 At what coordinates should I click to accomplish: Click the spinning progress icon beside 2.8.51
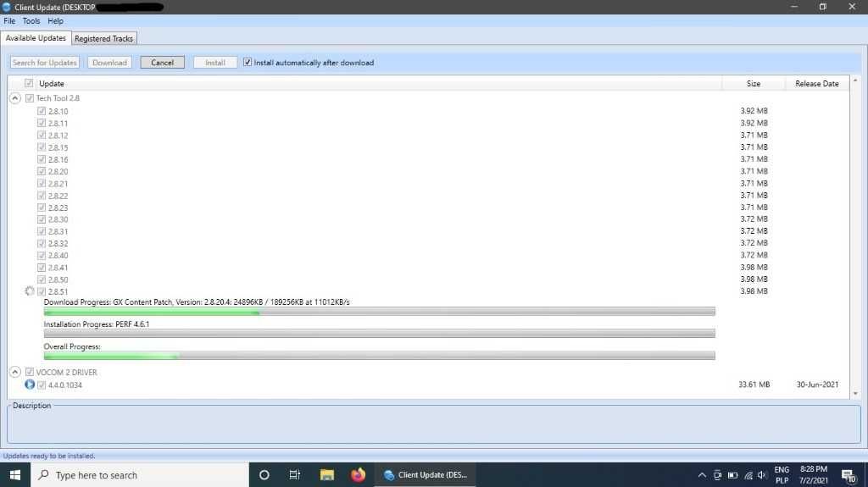(30, 291)
